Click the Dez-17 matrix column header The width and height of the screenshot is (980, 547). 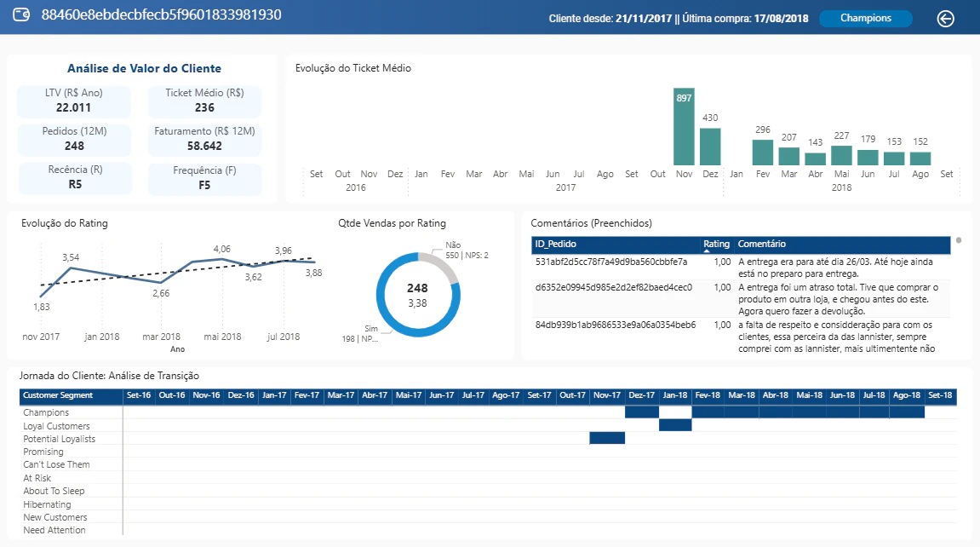tap(642, 395)
